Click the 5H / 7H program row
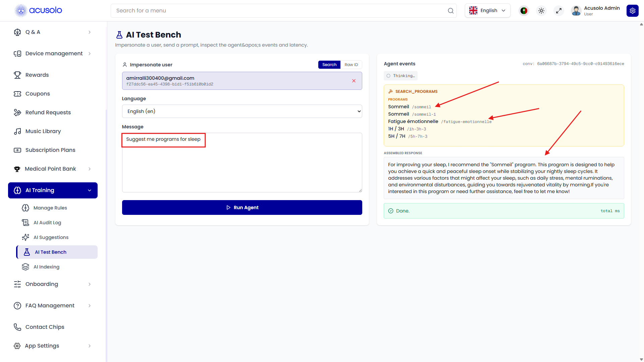The image size is (644, 362). pyautogui.click(x=408, y=136)
